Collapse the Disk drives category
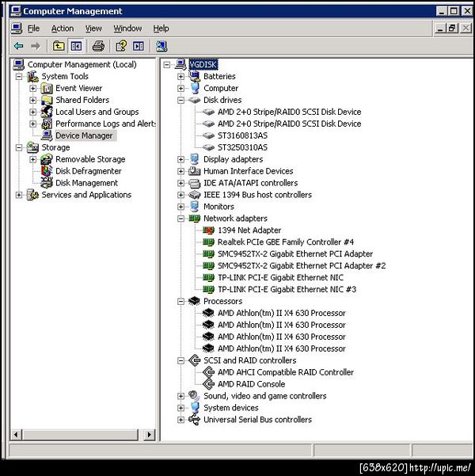 tap(180, 100)
